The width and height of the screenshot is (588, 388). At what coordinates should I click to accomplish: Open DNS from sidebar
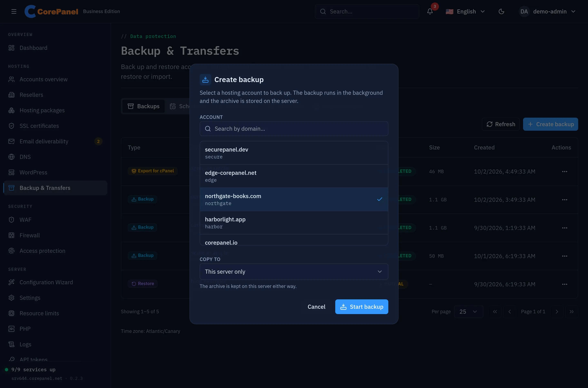point(55,157)
